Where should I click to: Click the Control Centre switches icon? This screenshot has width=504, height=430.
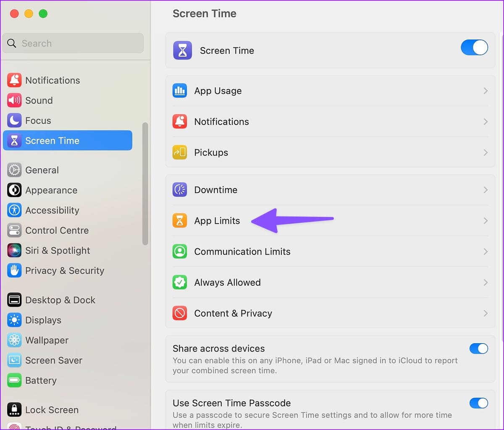[14, 230]
